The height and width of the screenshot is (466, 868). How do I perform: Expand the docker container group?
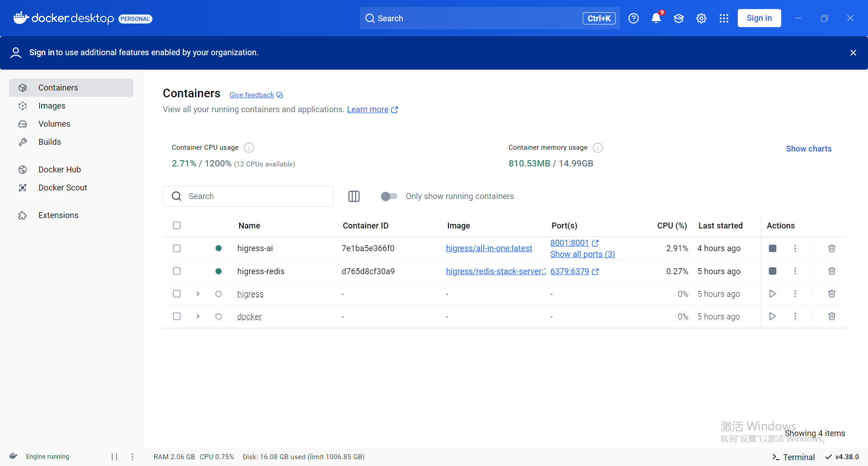pos(198,316)
